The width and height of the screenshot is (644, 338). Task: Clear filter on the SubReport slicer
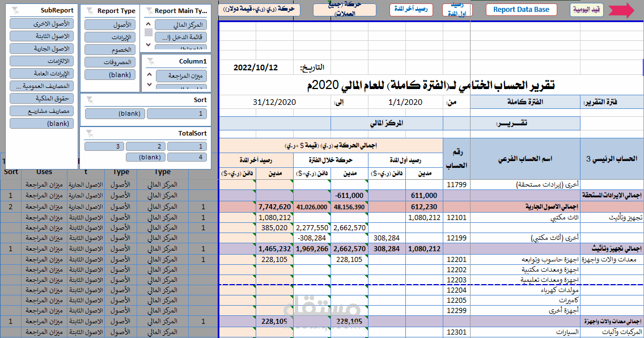point(15,11)
